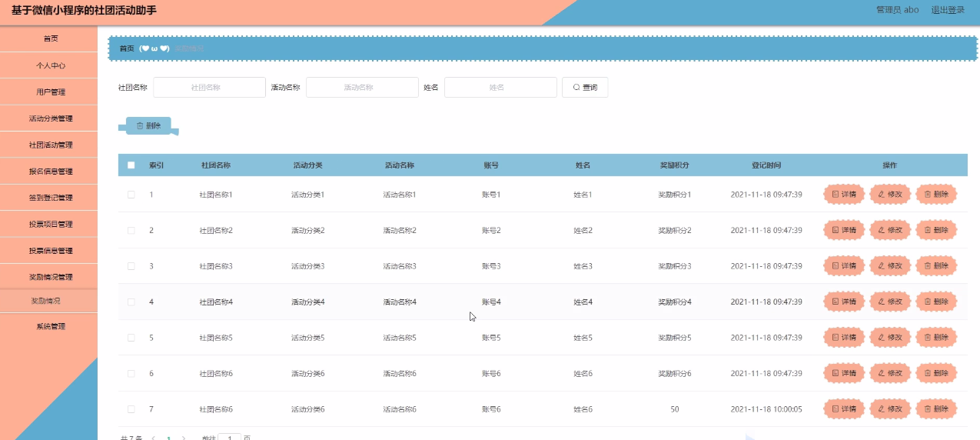Click 退出登录 to log out
The height and width of the screenshot is (440, 980).
click(x=948, y=10)
